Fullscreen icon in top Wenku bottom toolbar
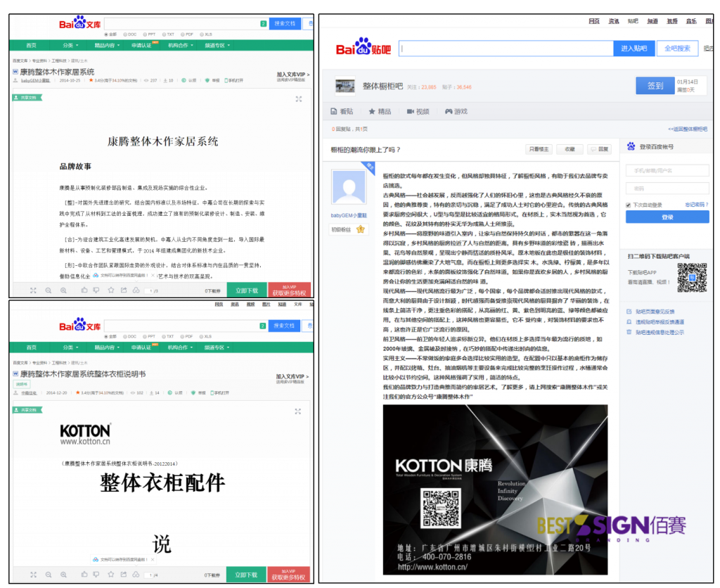Screen dimensions: 720x588 (33, 290)
